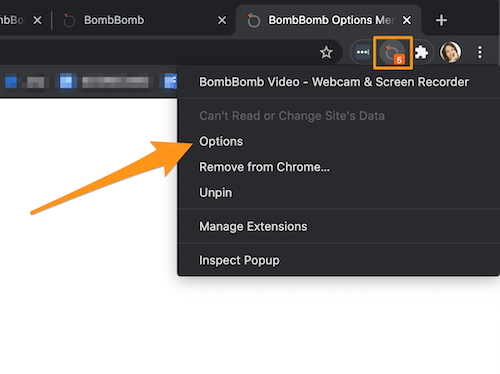Select Remove from Chrome… menu entry
This screenshot has height=374, width=500.
[339, 167]
